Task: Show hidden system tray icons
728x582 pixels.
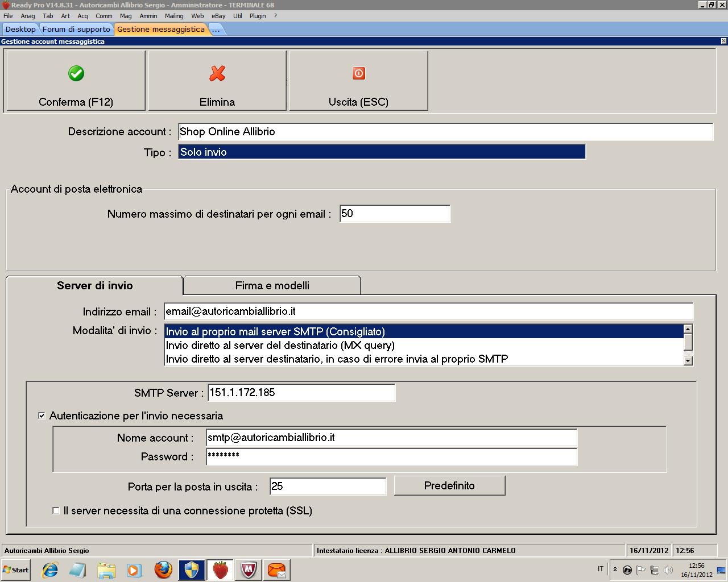Action: (614, 569)
